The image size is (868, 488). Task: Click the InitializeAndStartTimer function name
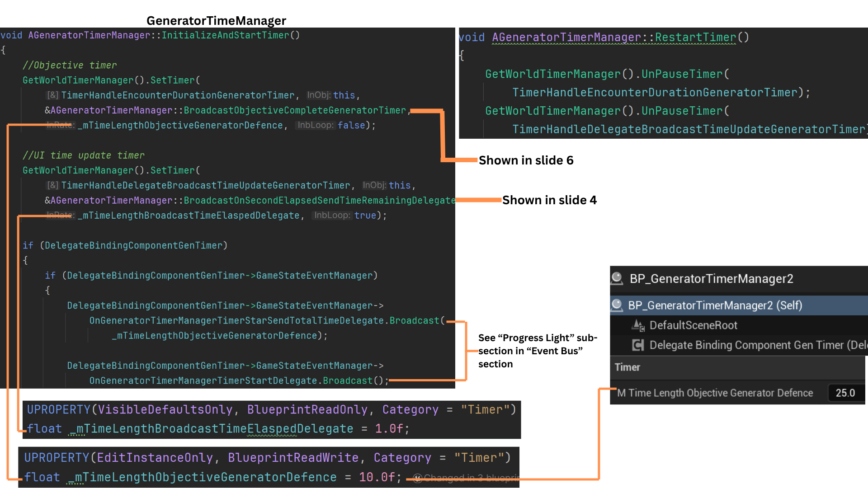225,35
